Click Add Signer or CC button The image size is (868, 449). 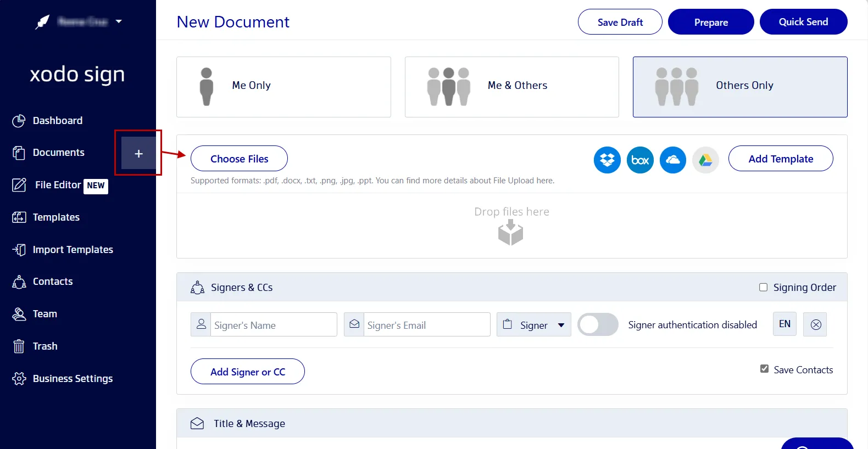pyautogui.click(x=248, y=372)
